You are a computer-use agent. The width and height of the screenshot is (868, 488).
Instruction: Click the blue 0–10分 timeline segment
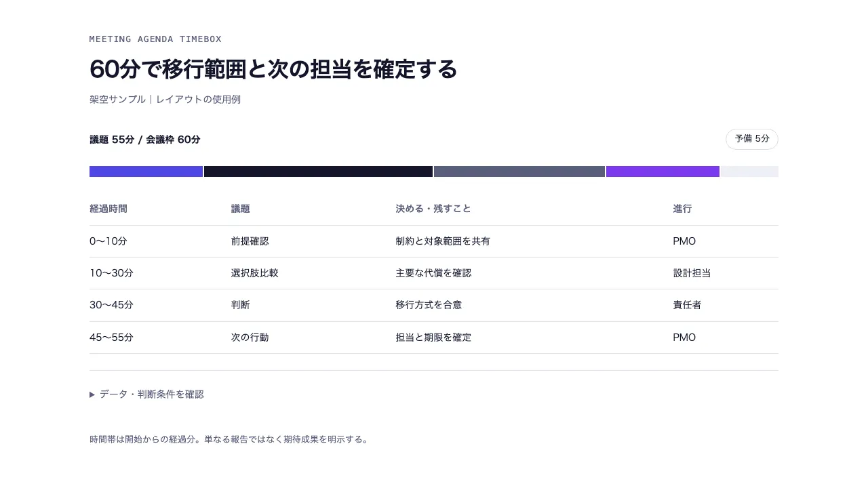pos(146,171)
